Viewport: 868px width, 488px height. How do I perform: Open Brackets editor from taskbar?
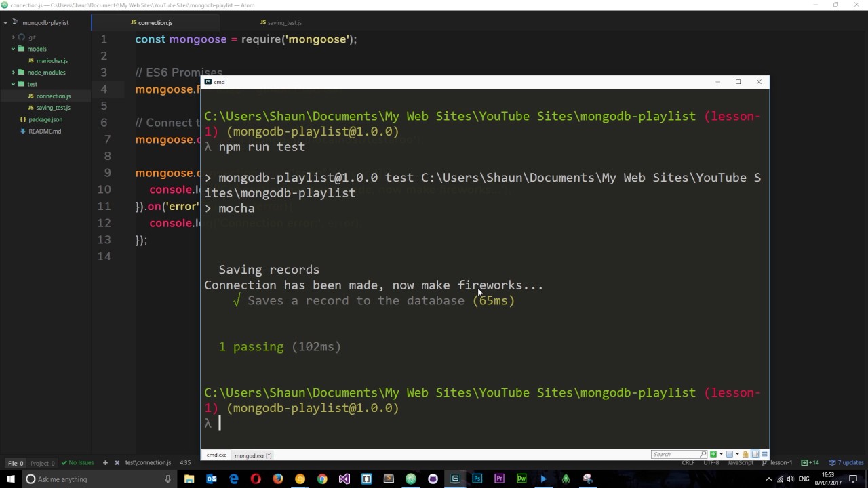[366, 479]
